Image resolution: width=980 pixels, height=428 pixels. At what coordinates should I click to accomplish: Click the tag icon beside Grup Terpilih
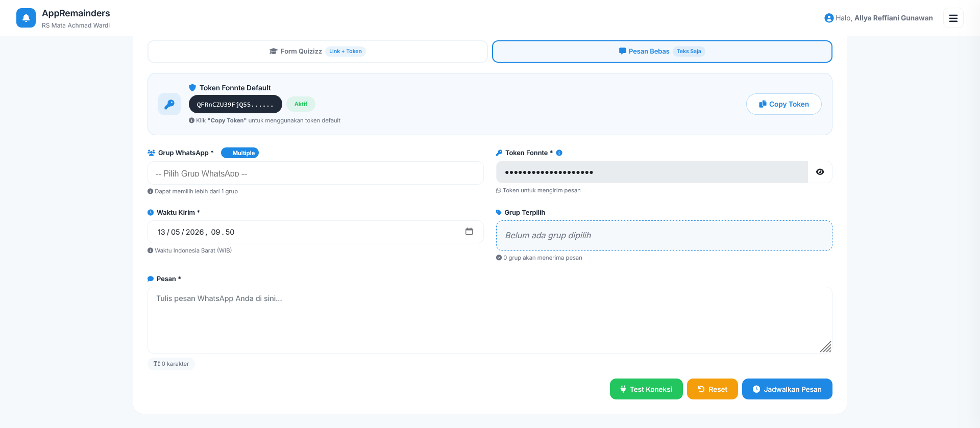[499, 212]
